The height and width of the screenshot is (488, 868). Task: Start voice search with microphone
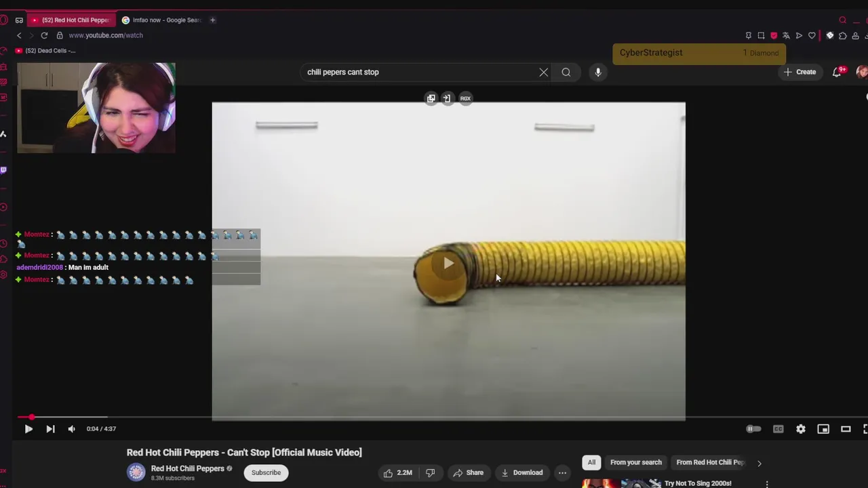(x=598, y=72)
